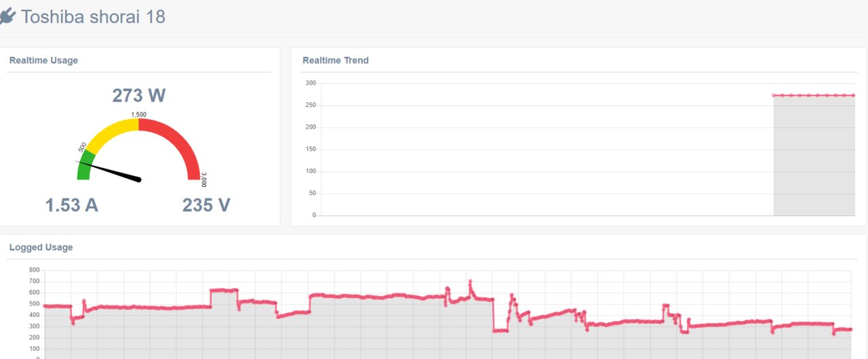The width and height of the screenshot is (868, 359).
Task: Click the 1.53 A current reading
Action: point(72,205)
